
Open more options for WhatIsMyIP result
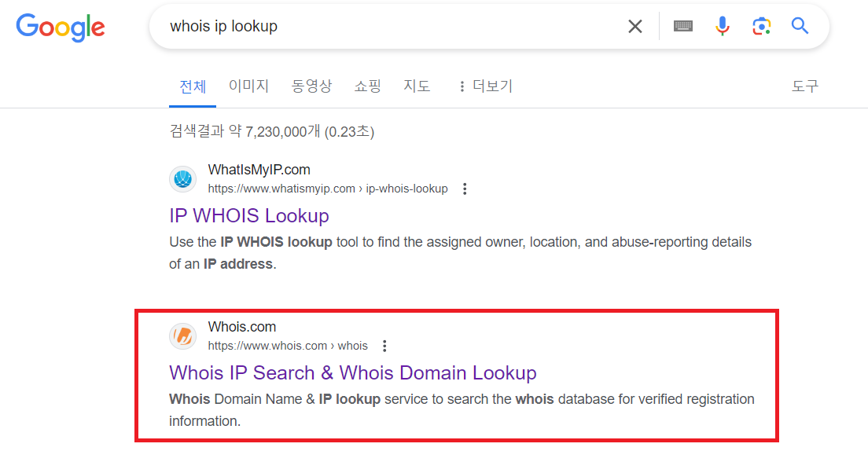point(465,189)
